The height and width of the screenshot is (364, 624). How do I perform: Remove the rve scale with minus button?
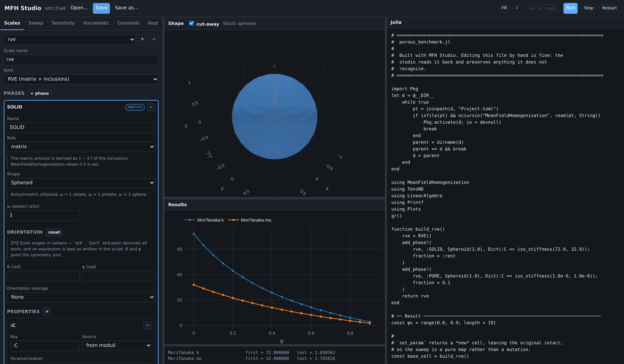(154, 39)
